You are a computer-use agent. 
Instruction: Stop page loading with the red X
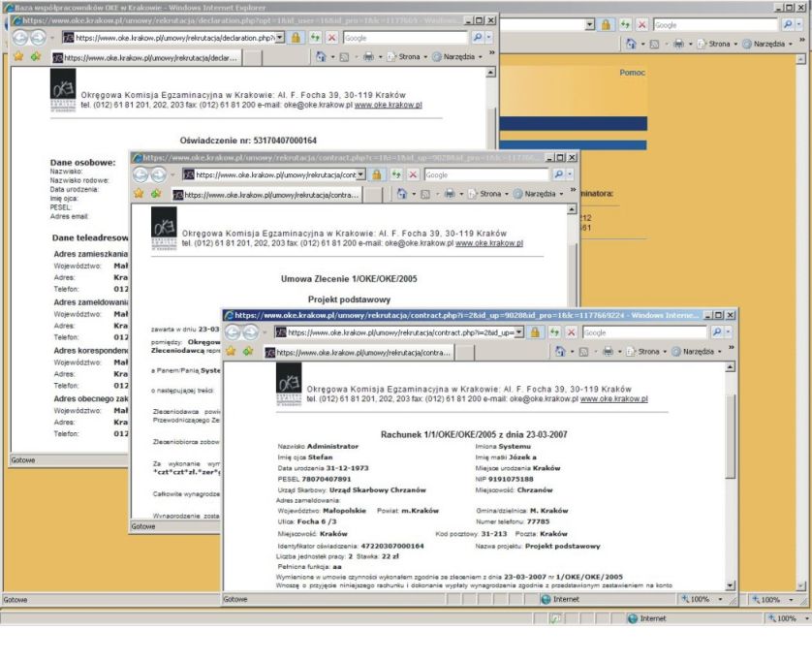[x=571, y=330]
